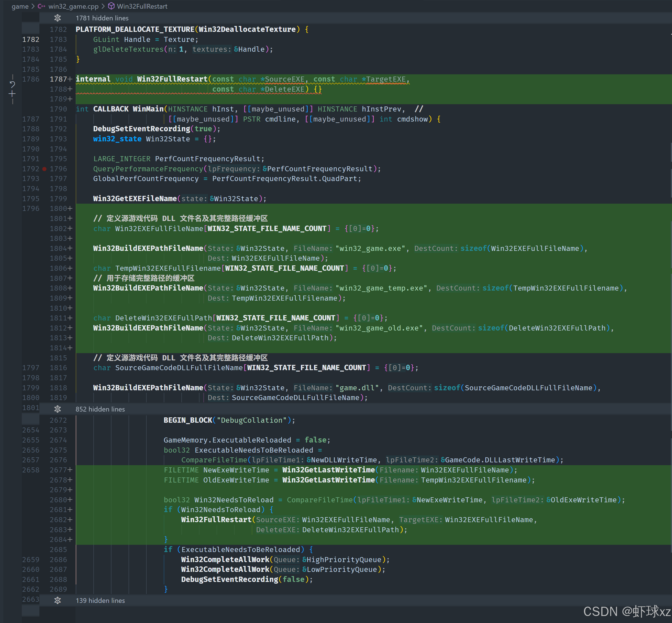
Task: Click unfold icon beside 852 hidden lines
Action: pos(58,409)
